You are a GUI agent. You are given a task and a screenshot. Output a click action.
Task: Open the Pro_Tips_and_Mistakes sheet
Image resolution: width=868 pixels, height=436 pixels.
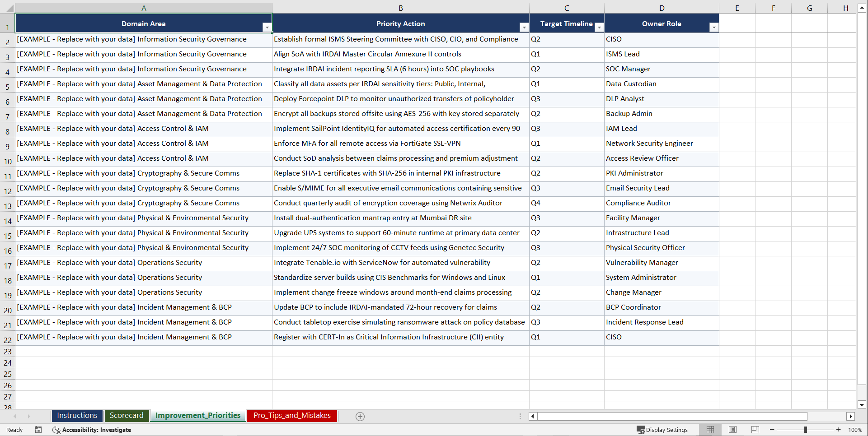(x=291, y=416)
